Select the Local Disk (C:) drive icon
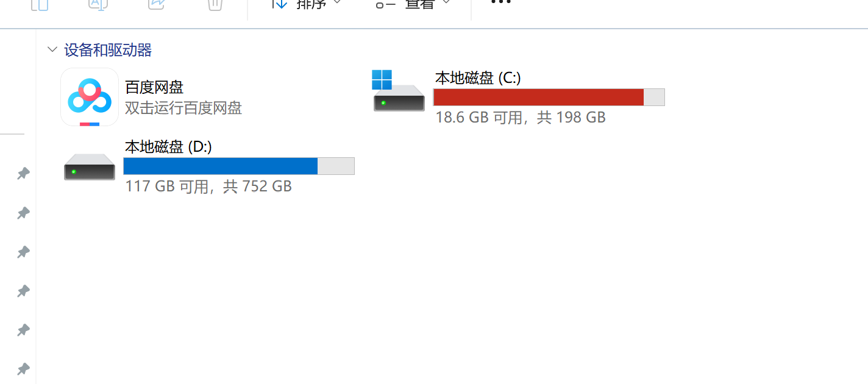 (399, 92)
